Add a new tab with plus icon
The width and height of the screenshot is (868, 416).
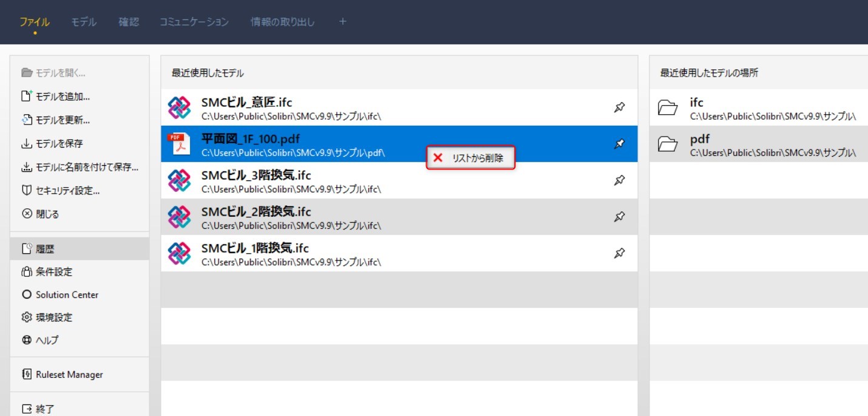click(342, 21)
